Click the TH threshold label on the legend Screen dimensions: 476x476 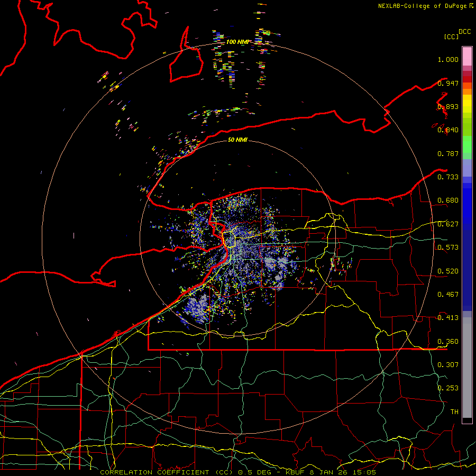(x=454, y=411)
